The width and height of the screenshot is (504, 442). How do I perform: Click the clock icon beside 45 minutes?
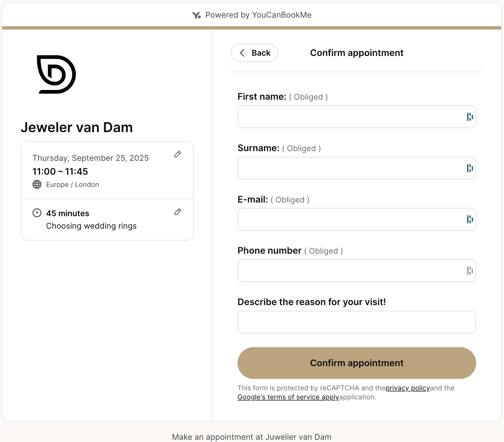(37, 213)
